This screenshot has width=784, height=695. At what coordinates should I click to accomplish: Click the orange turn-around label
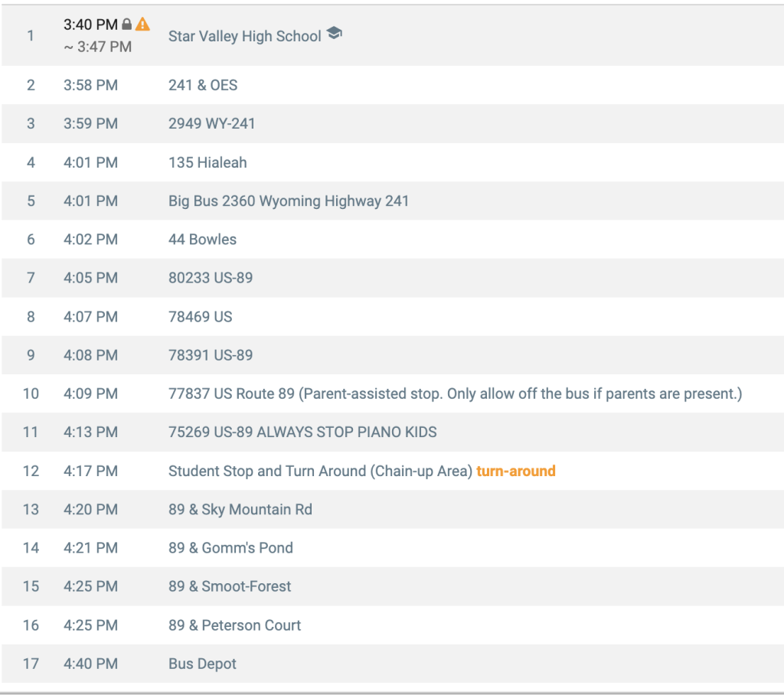[515, 471]
